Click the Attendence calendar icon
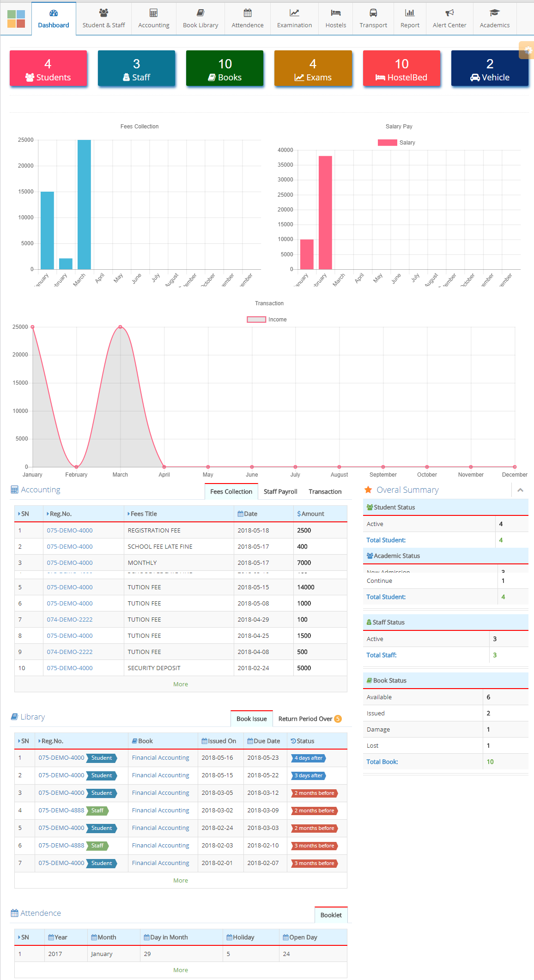Image resolution: width=534 pixels, height=980 pixels. coord(248,13)
